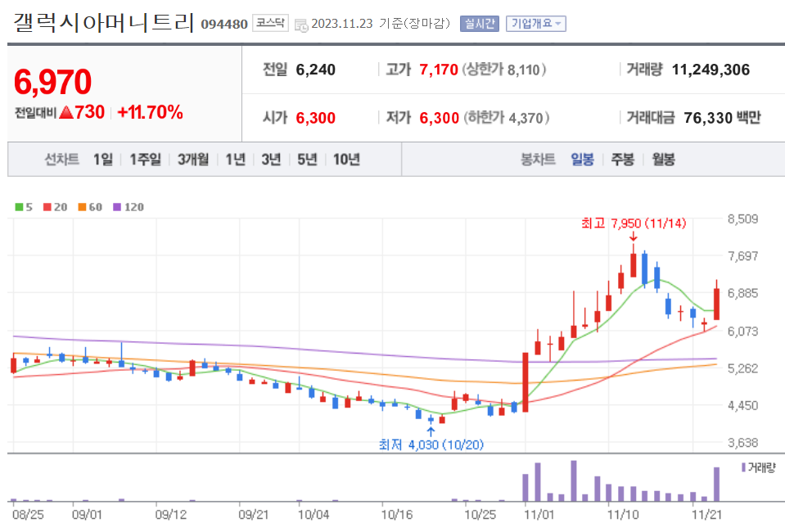Select the 5년 line chart tab
785x532 pixels.
point(307,159)
